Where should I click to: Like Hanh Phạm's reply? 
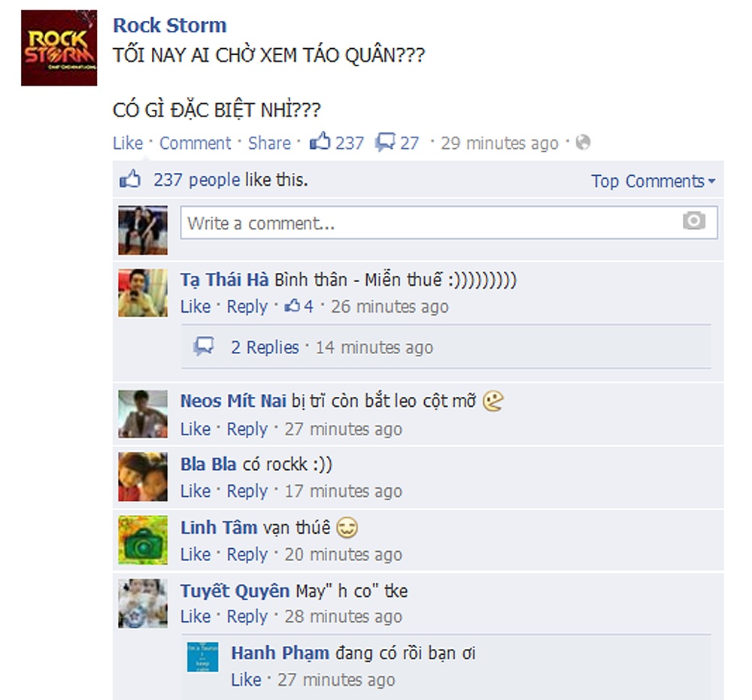(246, 680)
